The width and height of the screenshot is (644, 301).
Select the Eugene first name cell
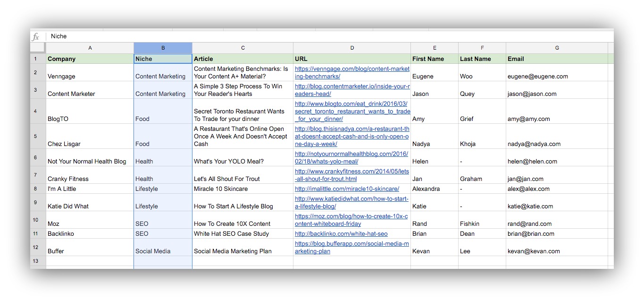pos(435,73)
